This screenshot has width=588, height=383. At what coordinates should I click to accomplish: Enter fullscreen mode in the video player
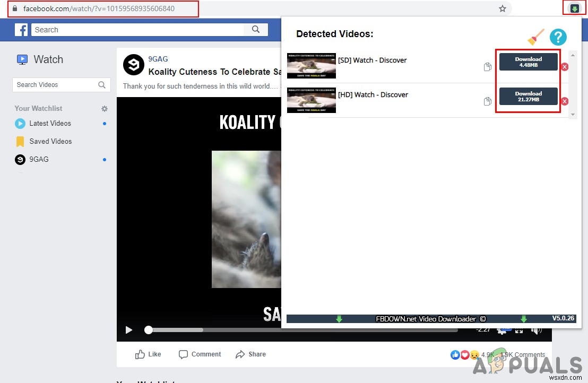[x=518, y=329]
